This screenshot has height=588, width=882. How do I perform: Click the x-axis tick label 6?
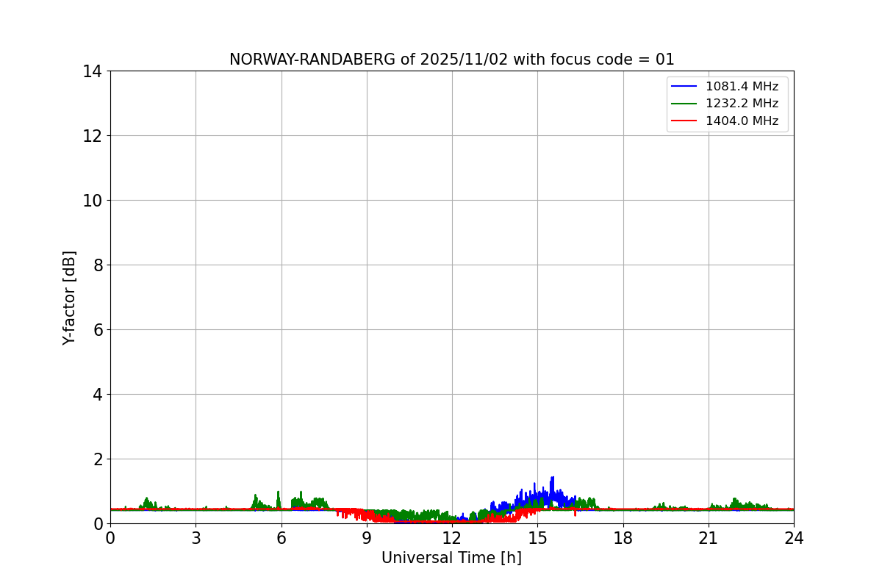[x=282, y=538]
